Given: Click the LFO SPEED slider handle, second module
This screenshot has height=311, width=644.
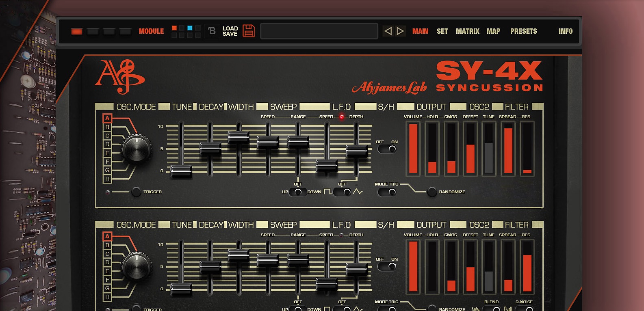Looking at the screenshot, I should pos(327,284).
